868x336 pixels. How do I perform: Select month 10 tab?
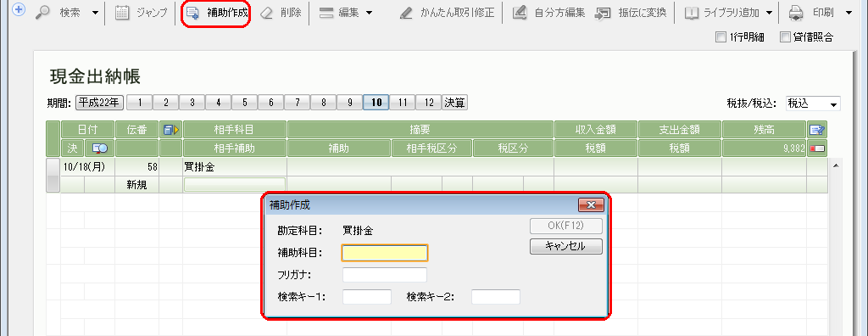click(x=376, y=103)
